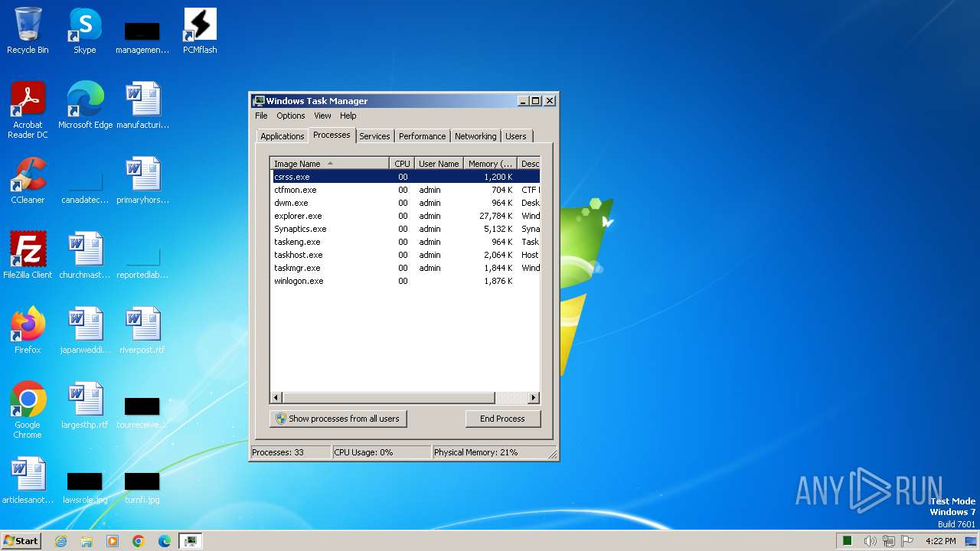The width and height of the screenshot is (980, 551).
Task: Select the articlesanot... document icon
Action: pos(28,480)
